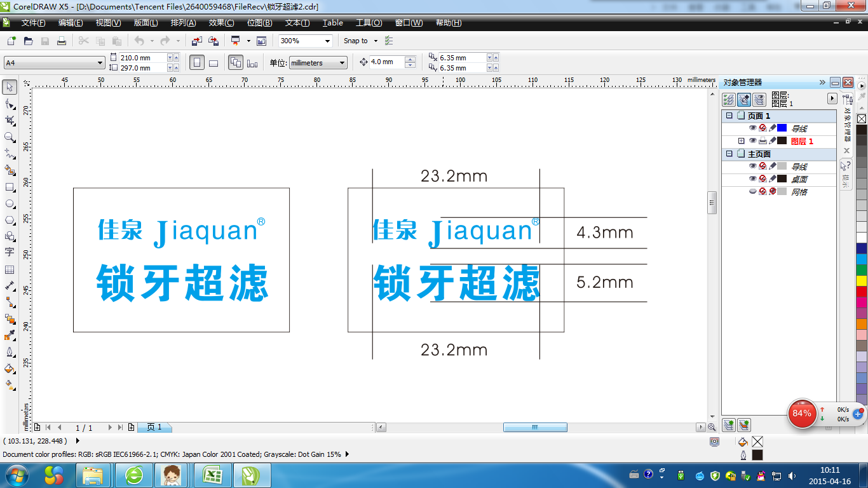
Task: Select the Freehand curve tool
Action: (10, 153)
